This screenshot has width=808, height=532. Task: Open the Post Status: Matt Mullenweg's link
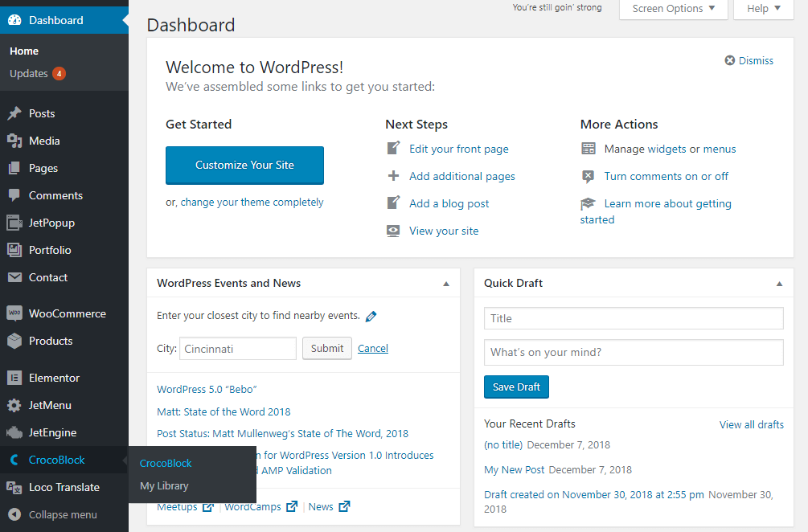point(282,434)
